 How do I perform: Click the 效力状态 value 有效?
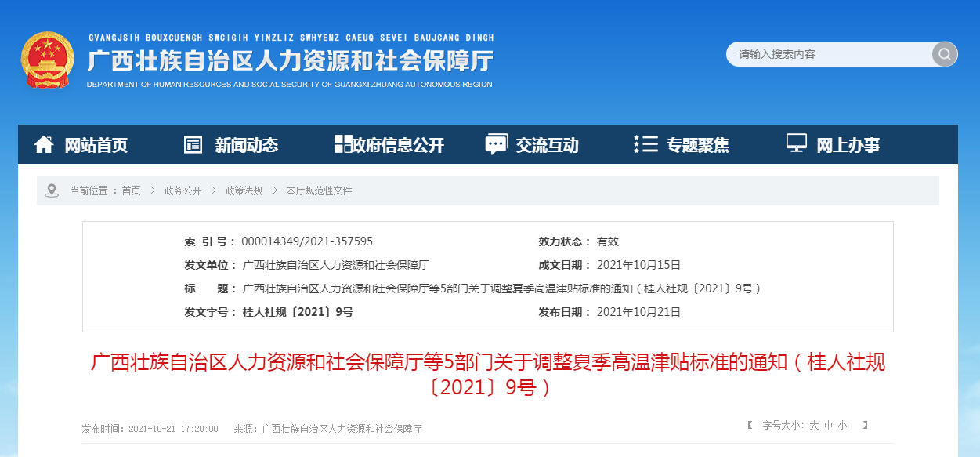point(608,241)
